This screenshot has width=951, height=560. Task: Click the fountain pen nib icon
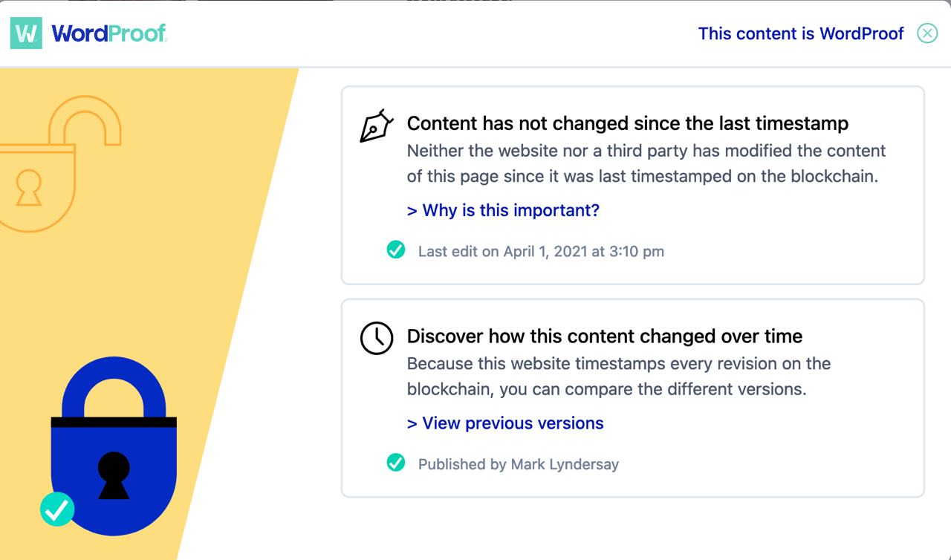376,126
